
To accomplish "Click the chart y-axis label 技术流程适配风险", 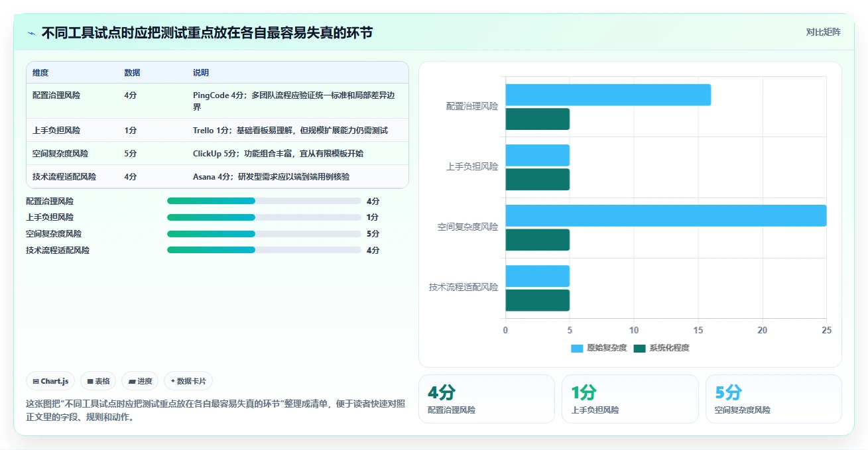I will (x=464, y=287).
